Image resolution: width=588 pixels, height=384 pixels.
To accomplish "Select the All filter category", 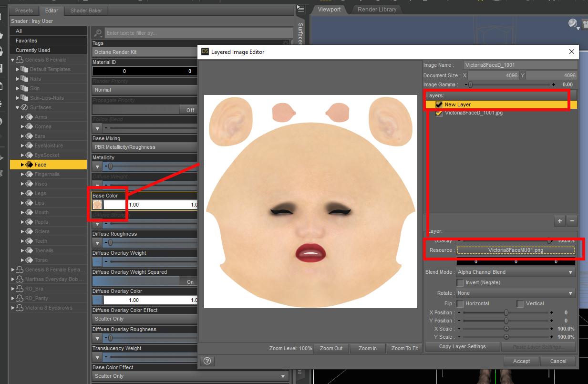I will (48, 31).
